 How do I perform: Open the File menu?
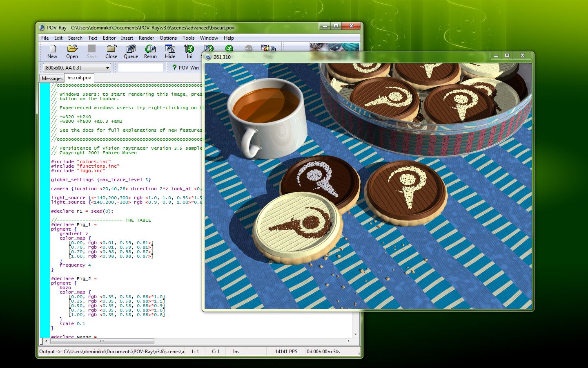(x=45, y=38)
